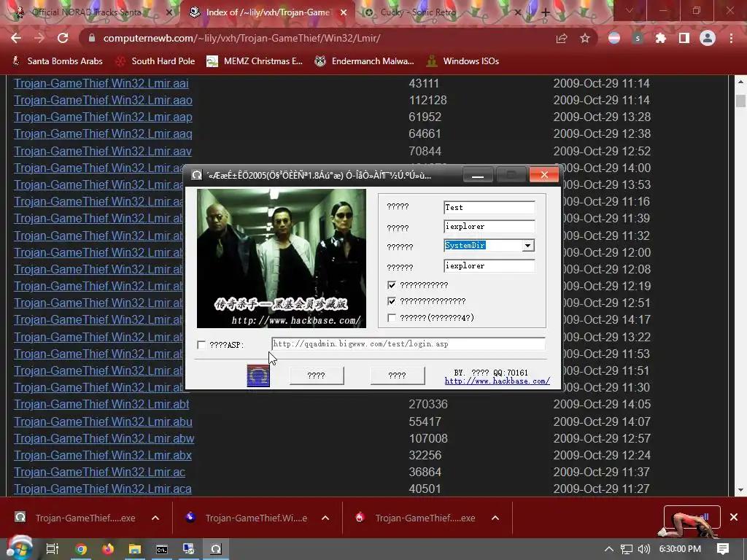Go back to the previous page

(16, 38)
